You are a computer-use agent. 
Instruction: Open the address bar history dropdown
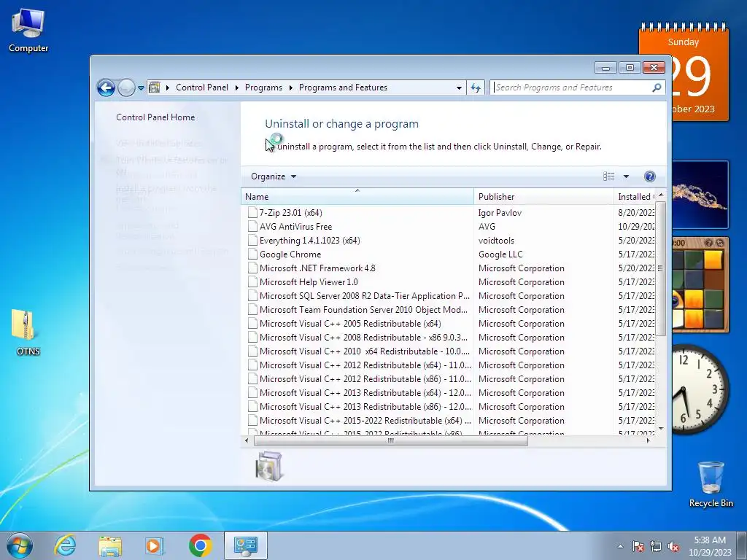(459, 87)
